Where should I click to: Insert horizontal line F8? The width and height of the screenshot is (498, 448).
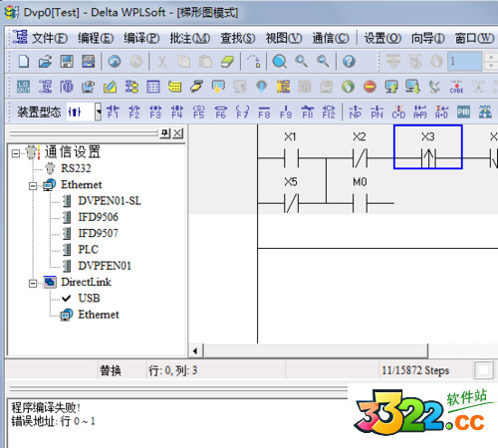pyautogui.click(x=264, y=112)
